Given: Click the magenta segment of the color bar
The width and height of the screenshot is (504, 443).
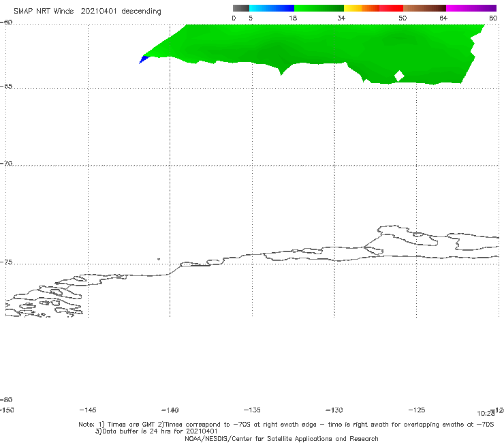Looking at the screenshot, I should tap(471, 8).
